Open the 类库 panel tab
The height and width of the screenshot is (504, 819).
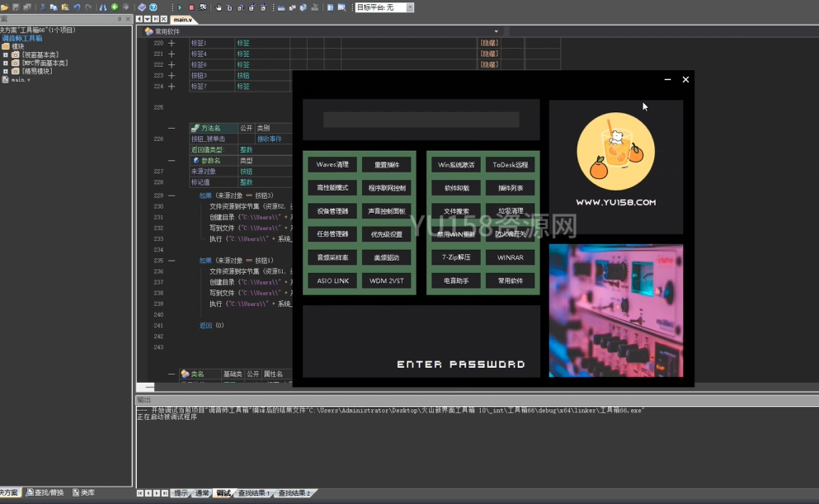[82, 493]
